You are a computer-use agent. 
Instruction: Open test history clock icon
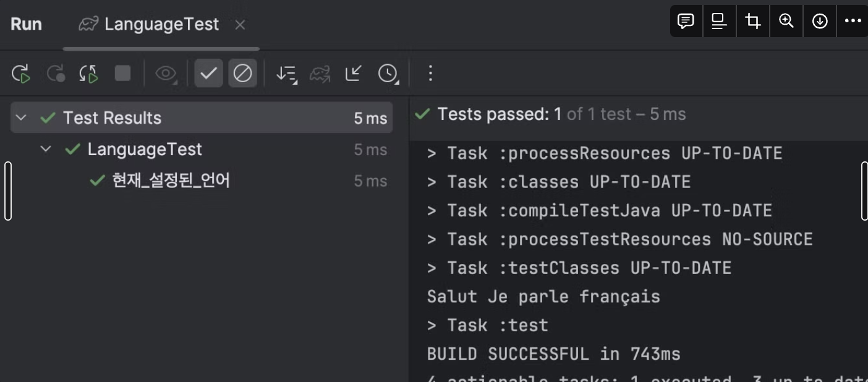point(388,74)
